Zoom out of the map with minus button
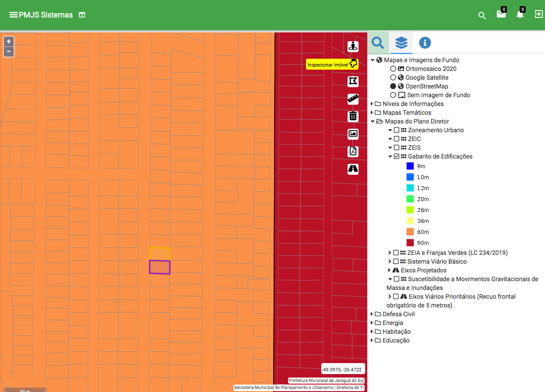 [9, 52]
